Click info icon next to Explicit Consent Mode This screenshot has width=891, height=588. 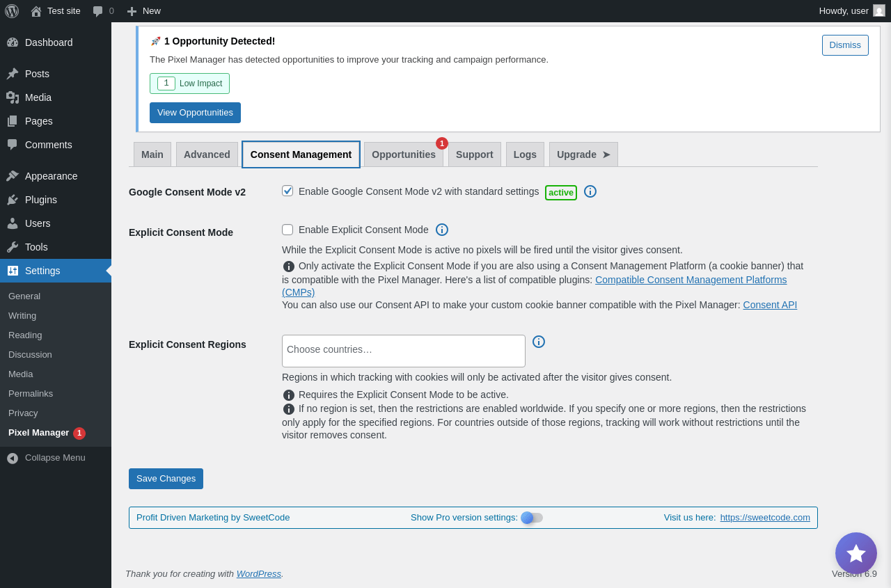[x=442, y=230]
